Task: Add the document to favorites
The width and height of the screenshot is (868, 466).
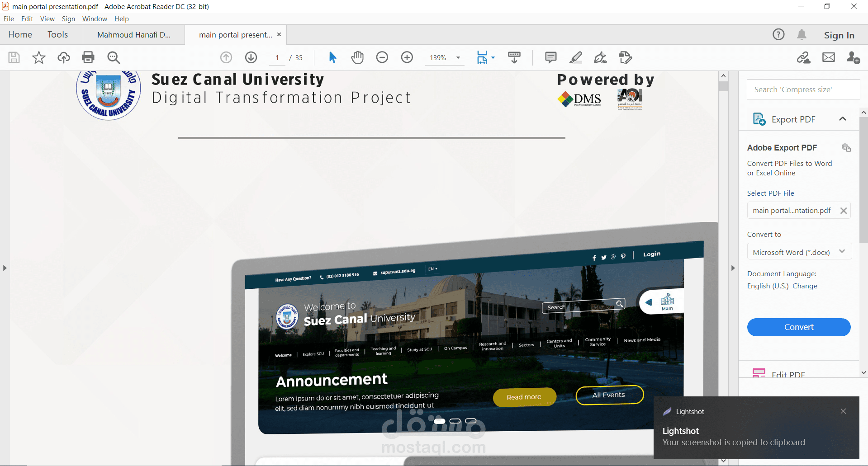Action: (38, 57)
